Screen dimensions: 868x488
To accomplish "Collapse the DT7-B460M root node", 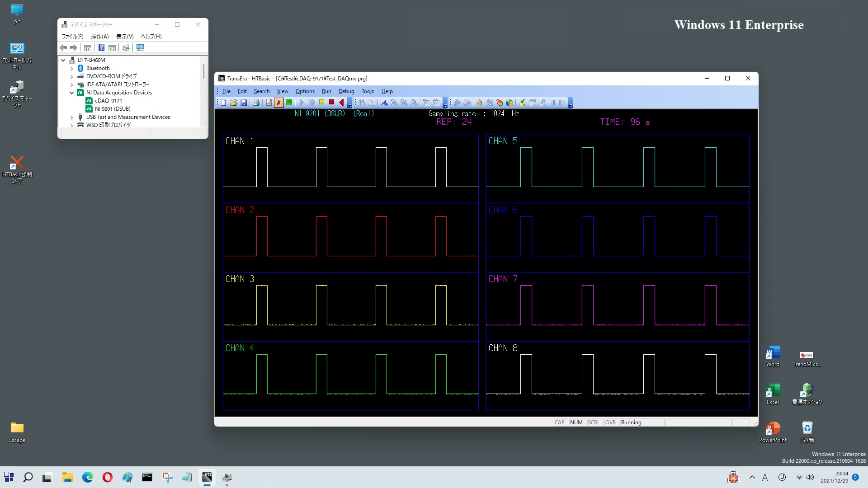I will [63, 60].
